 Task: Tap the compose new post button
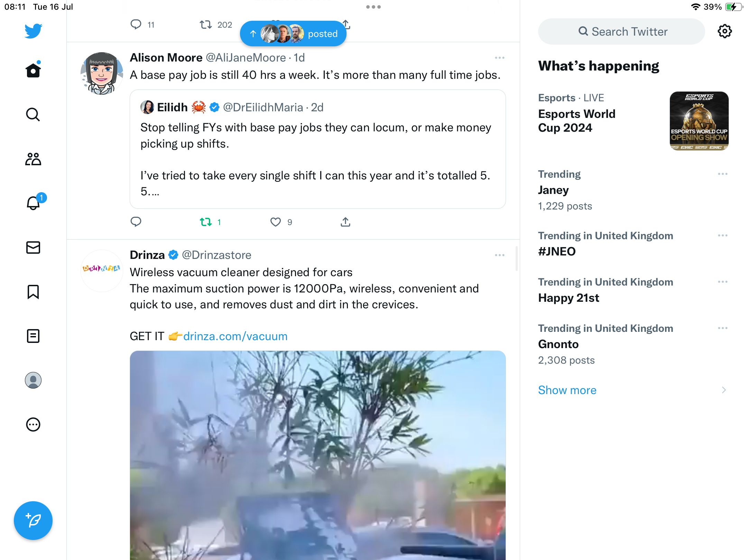33,521
